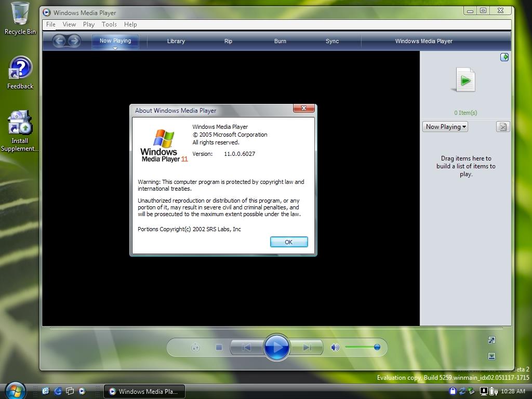This screenshot has height=399, width=532.
Task: Click the SRS Labs copyright line
Action: [189, 229]
